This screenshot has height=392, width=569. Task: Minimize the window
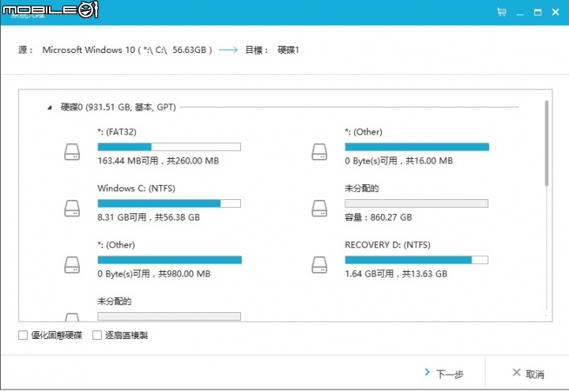coord(520,13)
